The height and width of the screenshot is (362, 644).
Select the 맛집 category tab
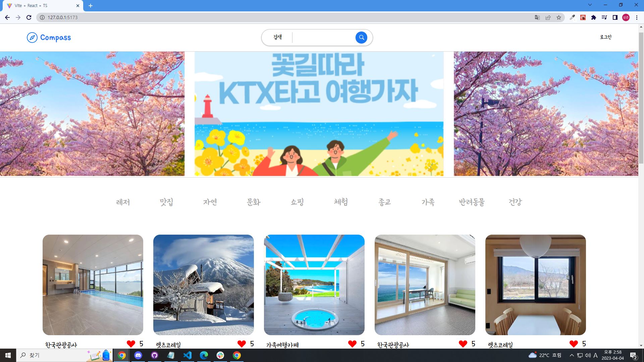[166, 202]
